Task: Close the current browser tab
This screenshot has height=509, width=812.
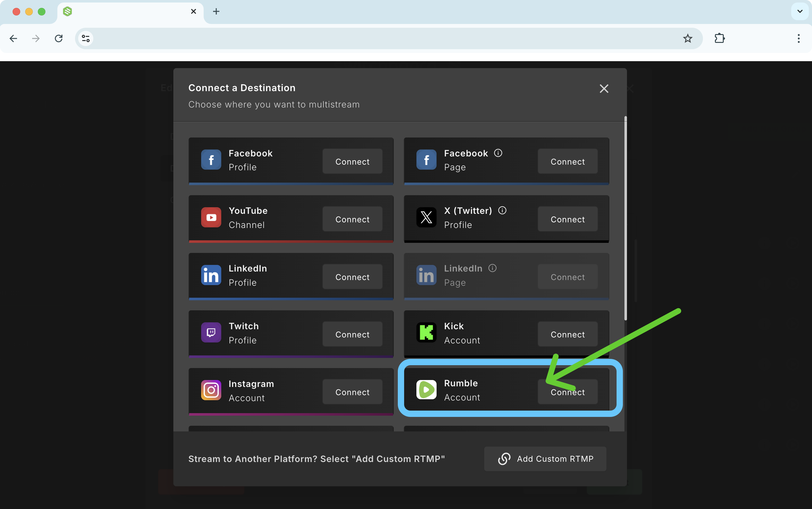Action: pyautogui.click(x=194, y=12)
